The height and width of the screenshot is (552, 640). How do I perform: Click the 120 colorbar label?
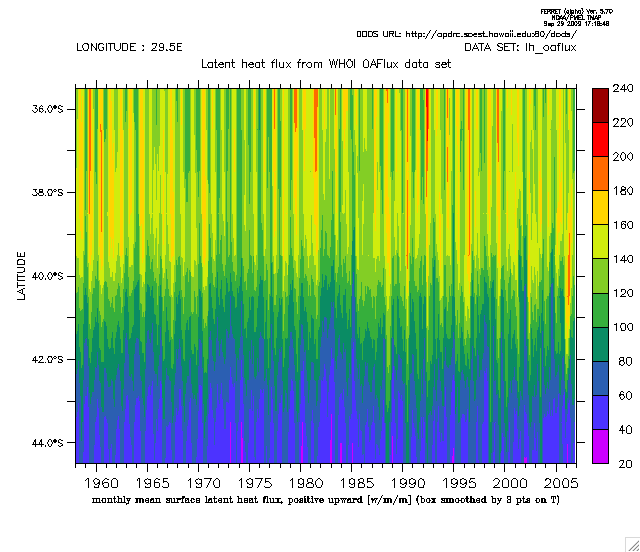coord(623,293)
